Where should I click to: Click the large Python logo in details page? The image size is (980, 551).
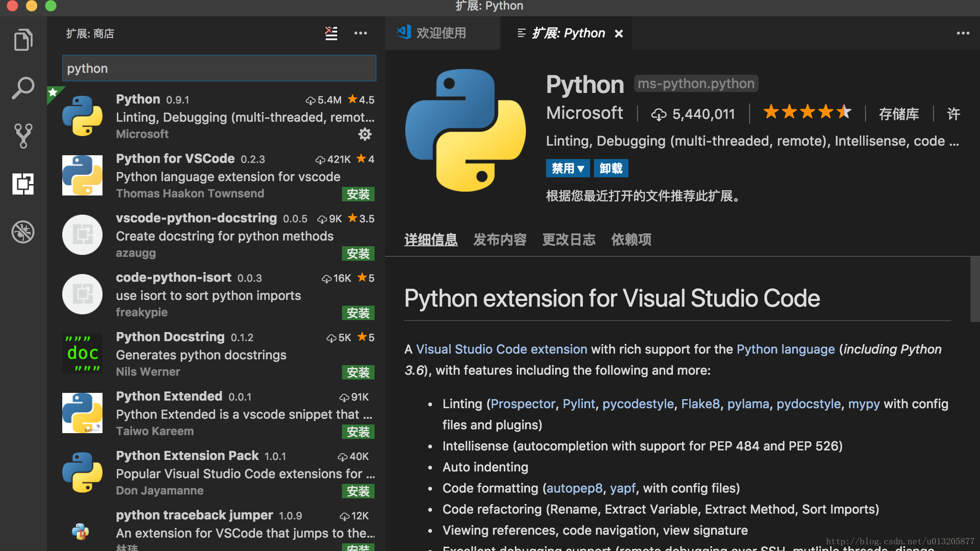465,130
